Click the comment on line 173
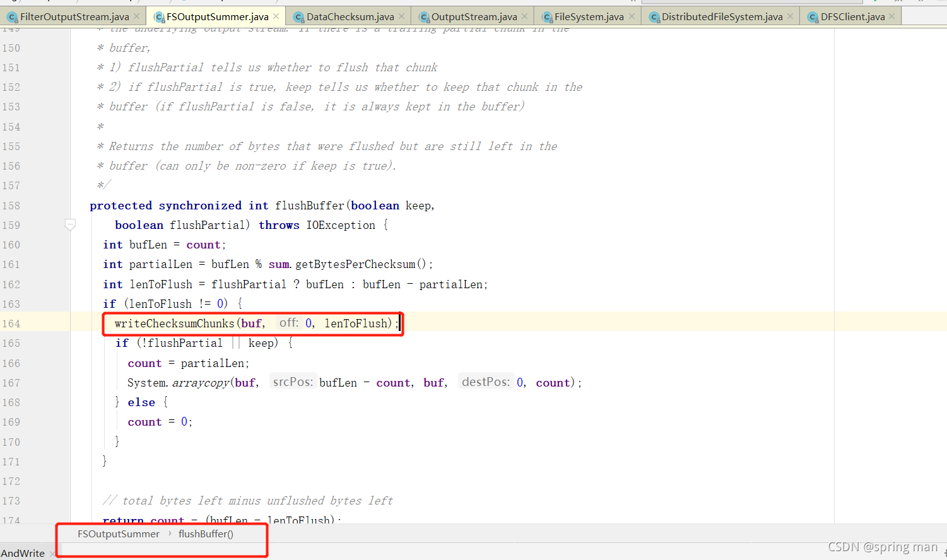 click(x=248, y=501)
